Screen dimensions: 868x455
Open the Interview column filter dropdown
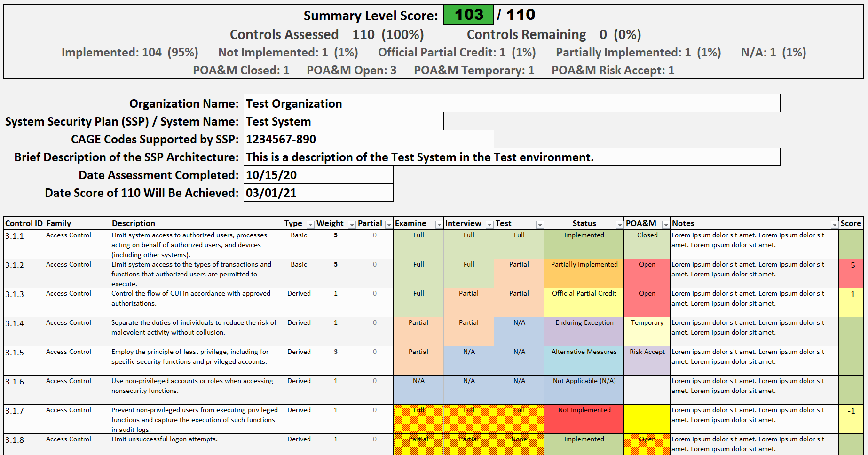point(489,225)
